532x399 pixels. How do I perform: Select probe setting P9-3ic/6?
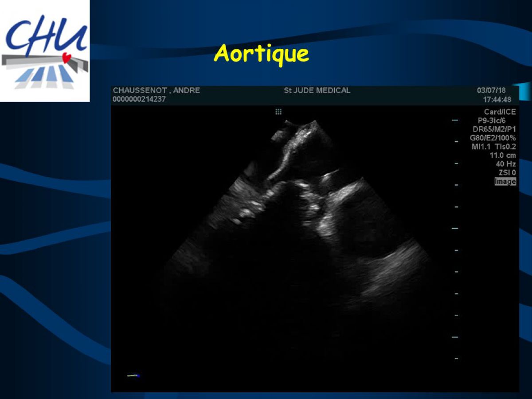(492, 121)
